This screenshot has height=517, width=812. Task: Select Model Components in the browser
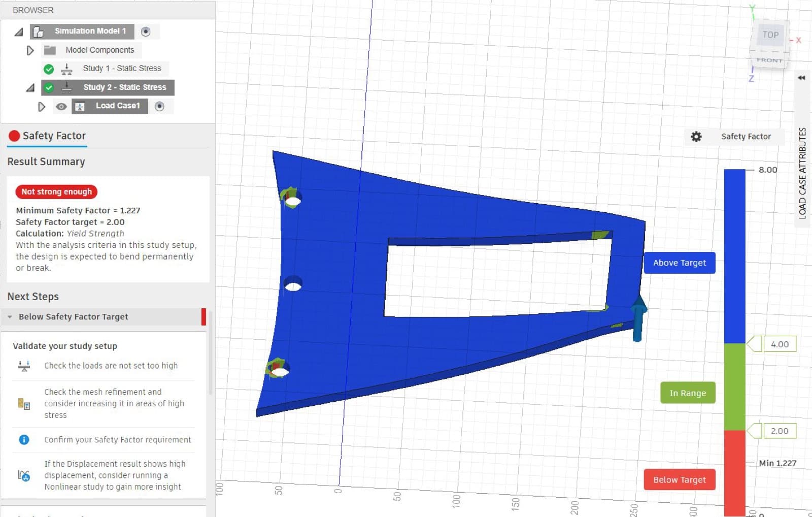click(x=100, y=50)
